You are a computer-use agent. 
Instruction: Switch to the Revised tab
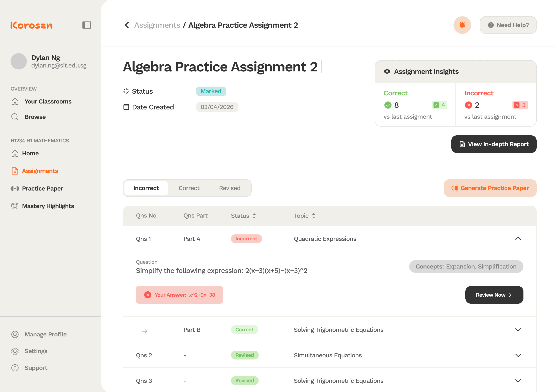point(230,188)
